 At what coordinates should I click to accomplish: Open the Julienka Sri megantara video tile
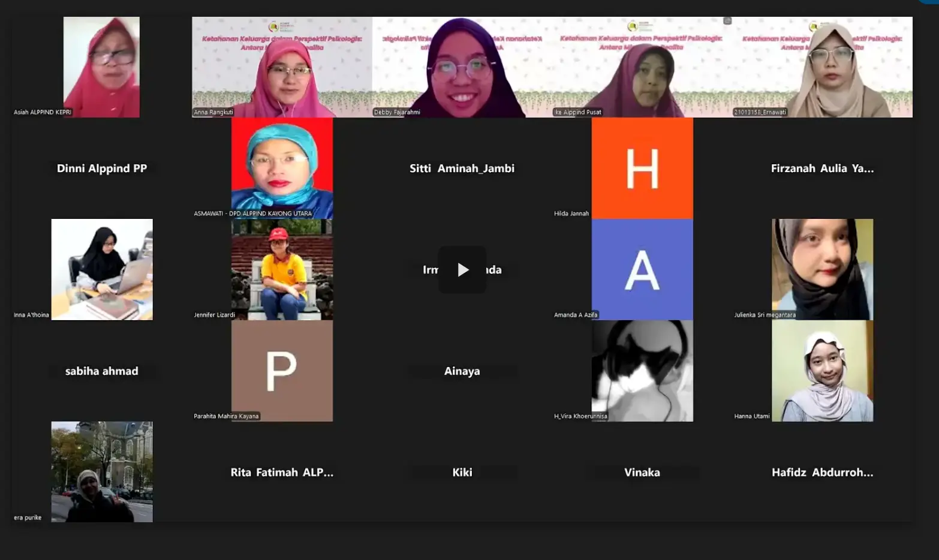(822, 269)
